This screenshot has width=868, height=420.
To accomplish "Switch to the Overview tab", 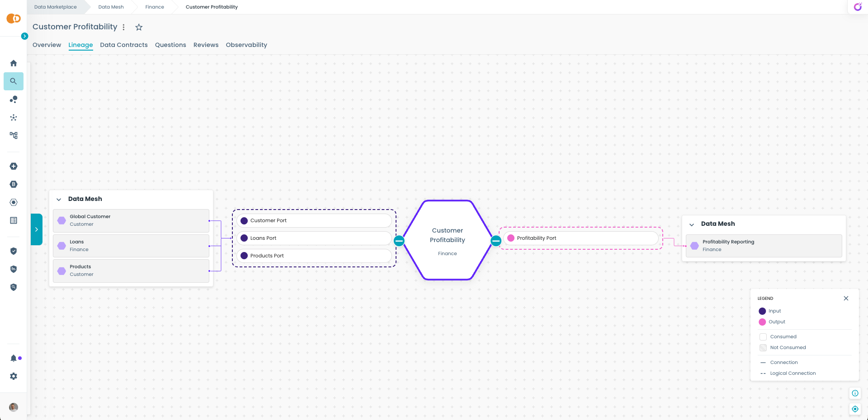I will click(x=47, y=45).
